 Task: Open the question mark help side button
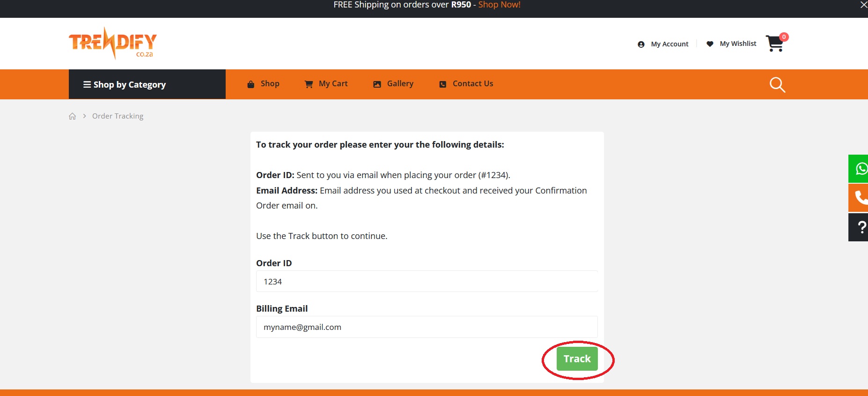tap(860, 227)
